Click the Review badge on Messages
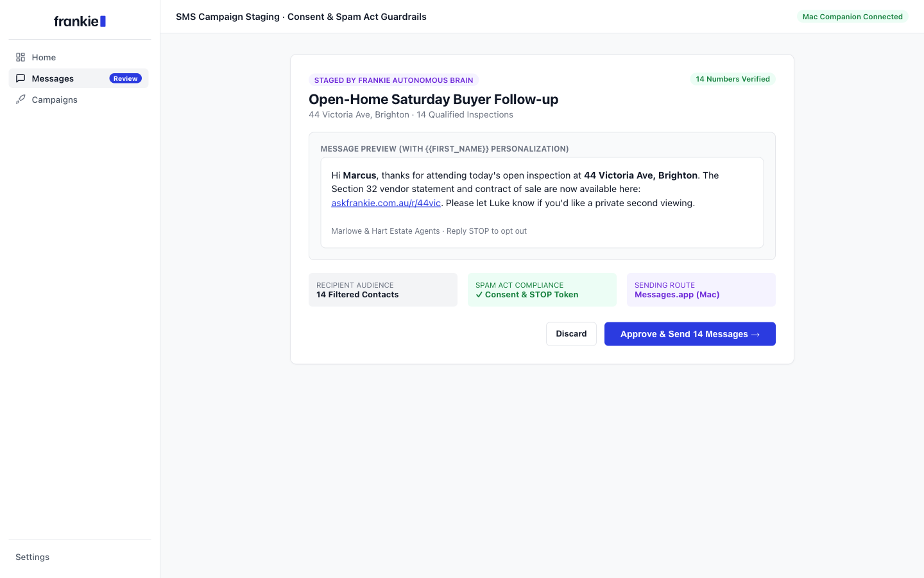Image resolution: width=924 pixels, height=578 pixels. (125, 78)
